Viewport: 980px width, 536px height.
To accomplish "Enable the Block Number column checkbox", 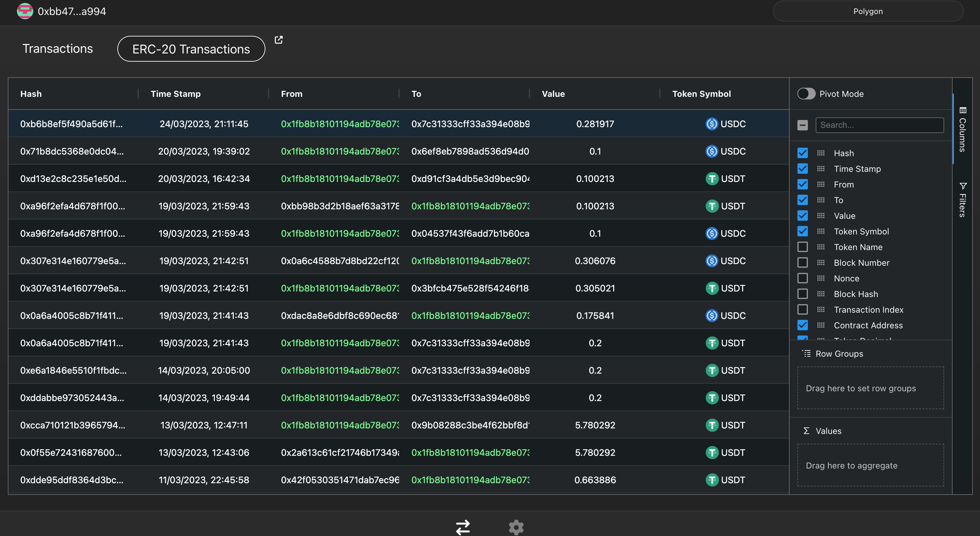I will (802, 262).
